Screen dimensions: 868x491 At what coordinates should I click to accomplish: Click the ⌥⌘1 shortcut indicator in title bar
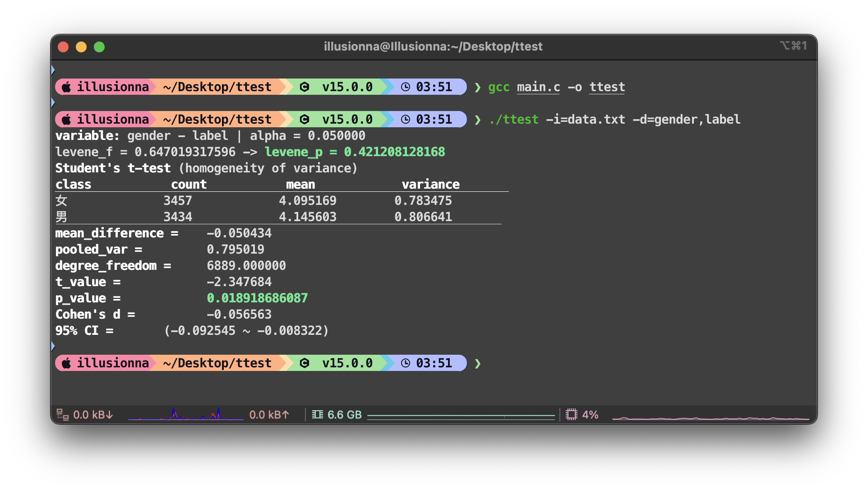click(793, 46)
